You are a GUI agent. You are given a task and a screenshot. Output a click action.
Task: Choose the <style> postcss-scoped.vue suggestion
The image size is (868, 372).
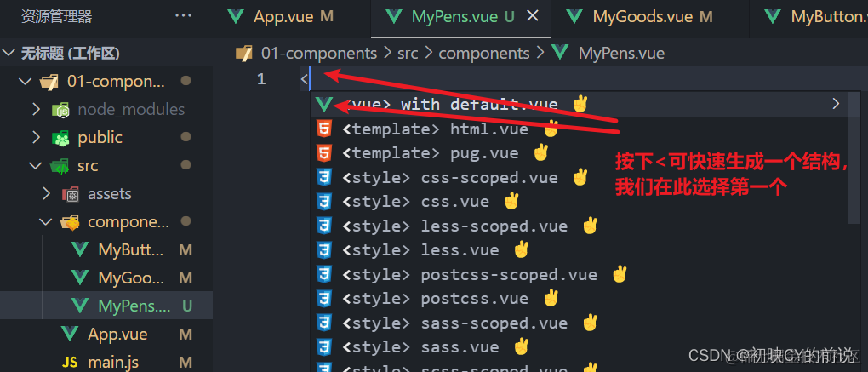578,275
